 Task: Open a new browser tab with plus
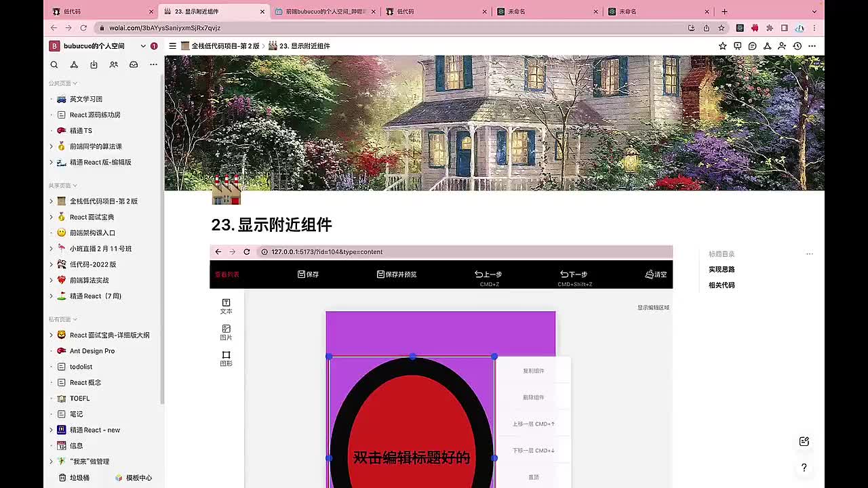(x=724, y=12)
